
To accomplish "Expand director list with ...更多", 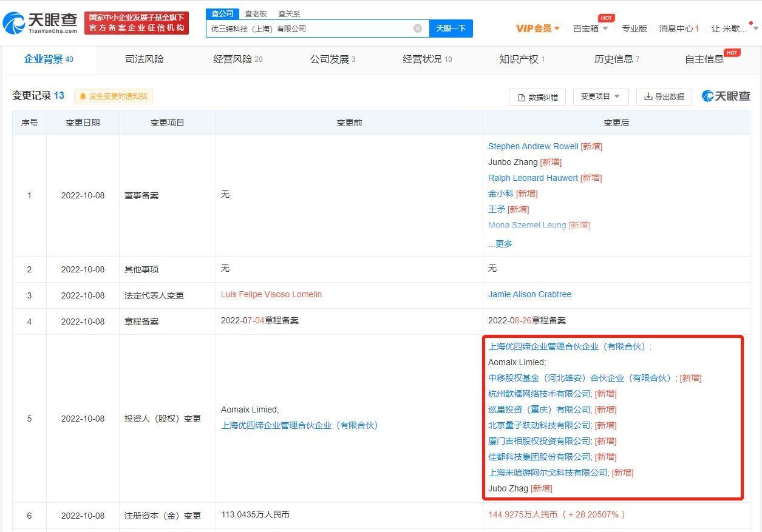I will tap(500, 244).
